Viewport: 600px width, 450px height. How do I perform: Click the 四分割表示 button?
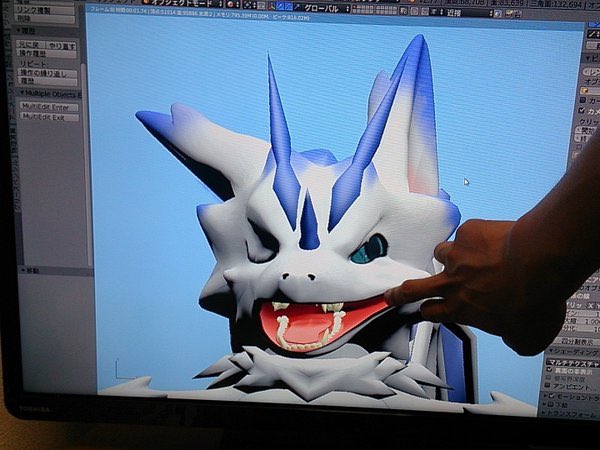tap(576, 341)
